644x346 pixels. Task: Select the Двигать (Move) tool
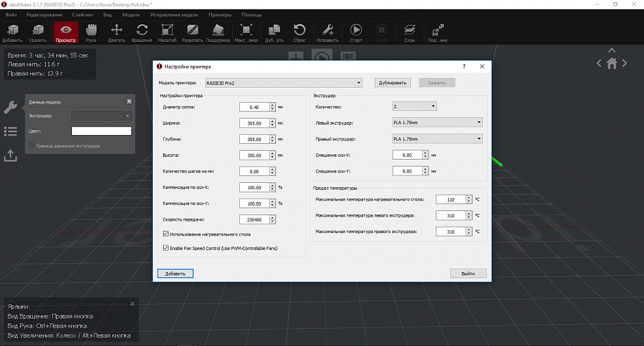[116, 33]
